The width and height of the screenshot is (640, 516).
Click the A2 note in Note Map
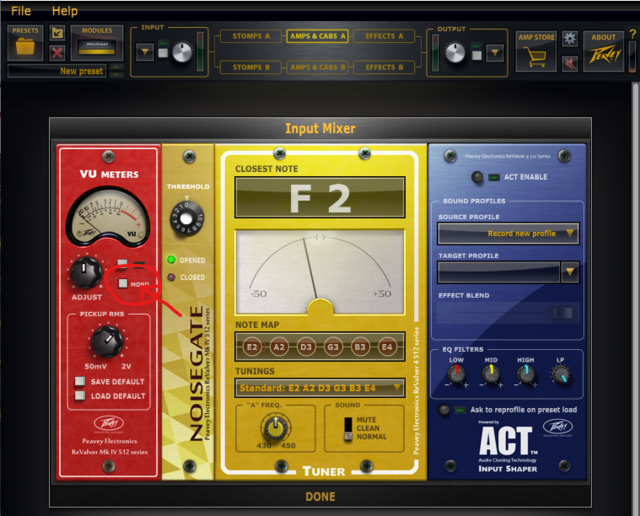click(x=279, y=347)
